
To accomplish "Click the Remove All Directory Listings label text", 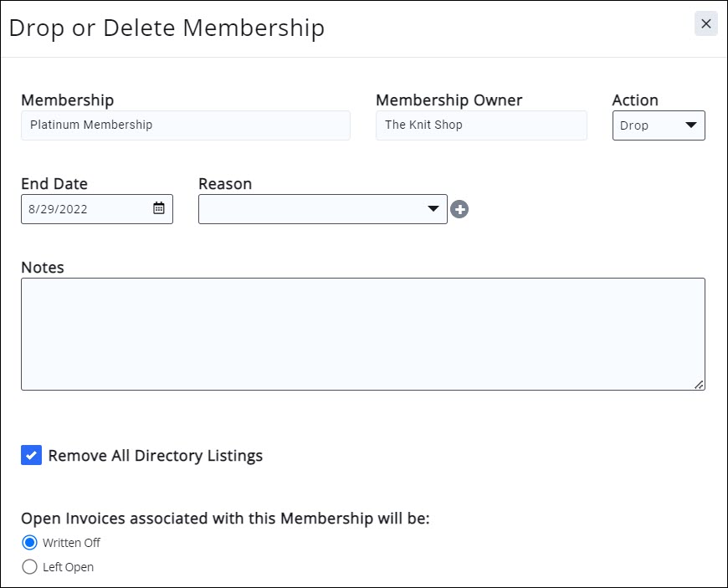I will point(156,456).
